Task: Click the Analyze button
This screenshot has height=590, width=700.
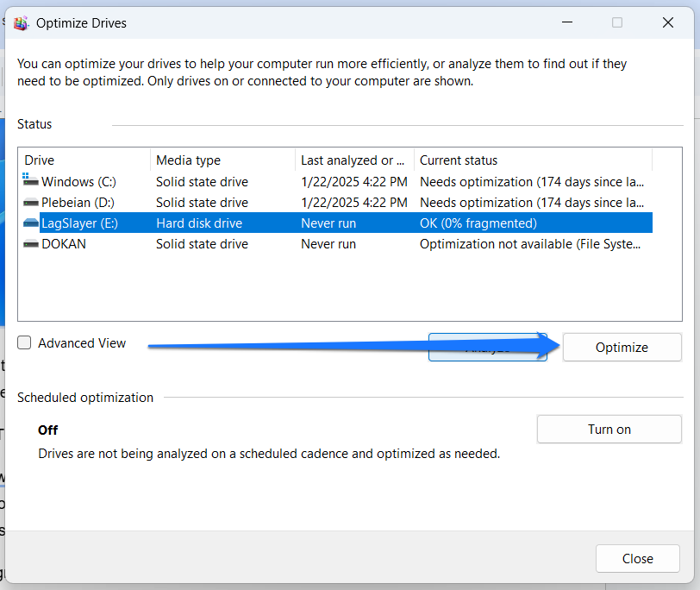Action: click(x=487, y=347)
